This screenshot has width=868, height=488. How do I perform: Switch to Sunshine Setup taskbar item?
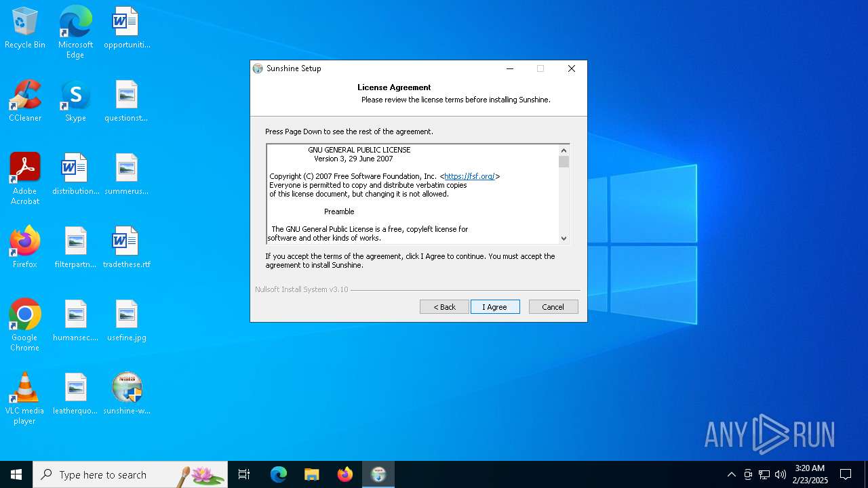(x=378, y=474)
